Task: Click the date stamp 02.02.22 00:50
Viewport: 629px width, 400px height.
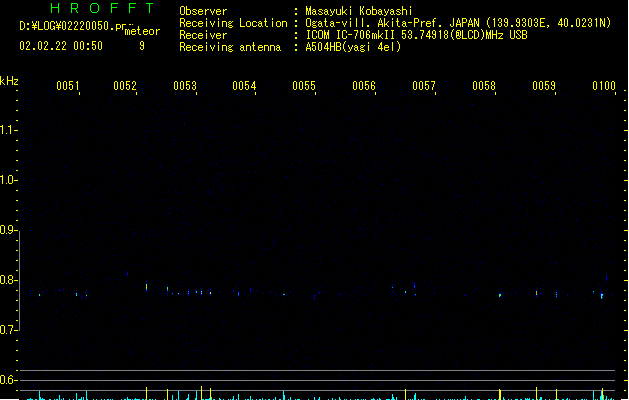Action: pos(61,46)
